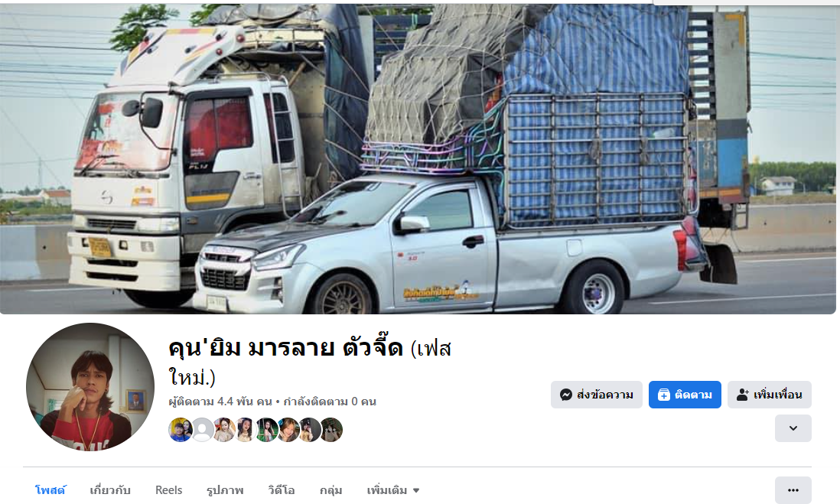Switch to the โพสต์ tab

[x=50, y=490]
